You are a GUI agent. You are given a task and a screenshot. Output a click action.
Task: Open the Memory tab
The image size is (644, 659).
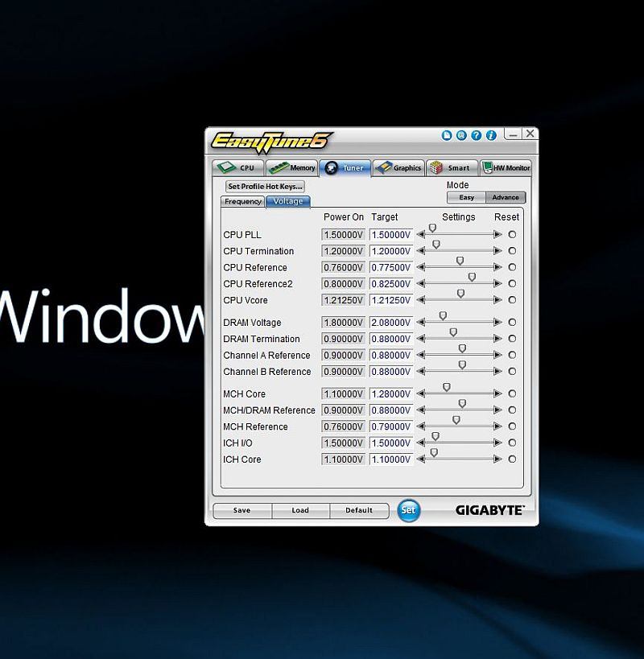point(291,167)
